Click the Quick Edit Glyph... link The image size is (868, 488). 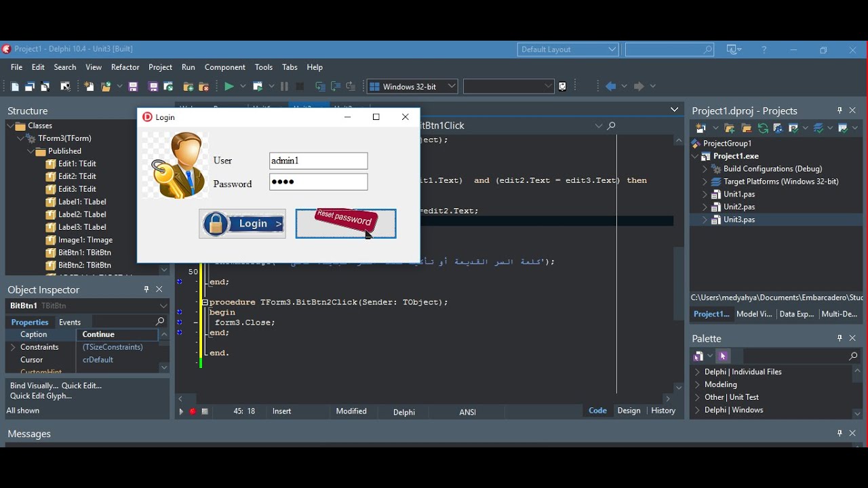click(x=41, y=397)
